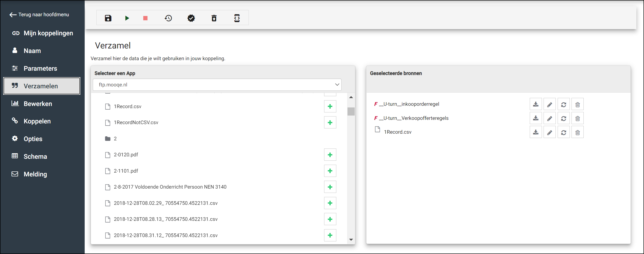Image resolution: width=644 pixels, height=254 pixels.
Task: Open the code brackets file icon
Action: tap(237, 18)
